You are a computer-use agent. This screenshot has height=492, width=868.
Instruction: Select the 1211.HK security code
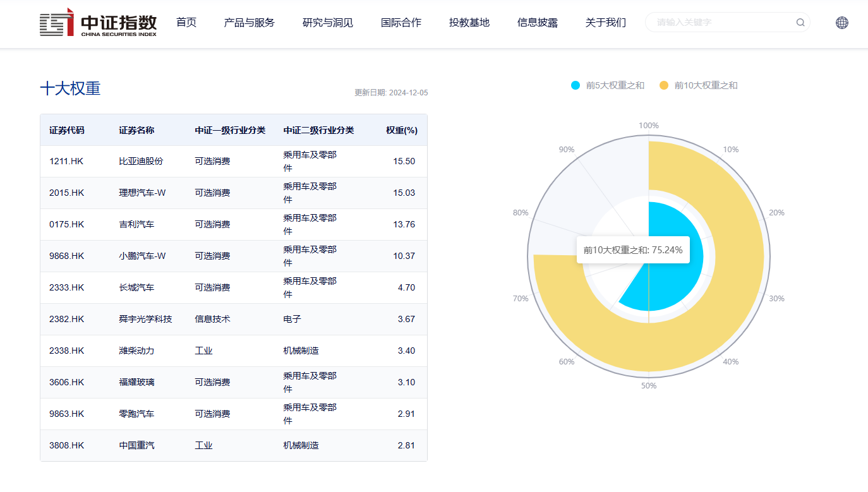click(x=66, y=161)
